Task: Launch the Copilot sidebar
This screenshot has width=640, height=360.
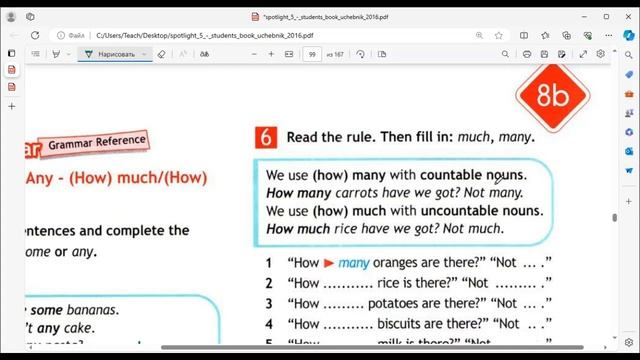Action: (629, 36)
